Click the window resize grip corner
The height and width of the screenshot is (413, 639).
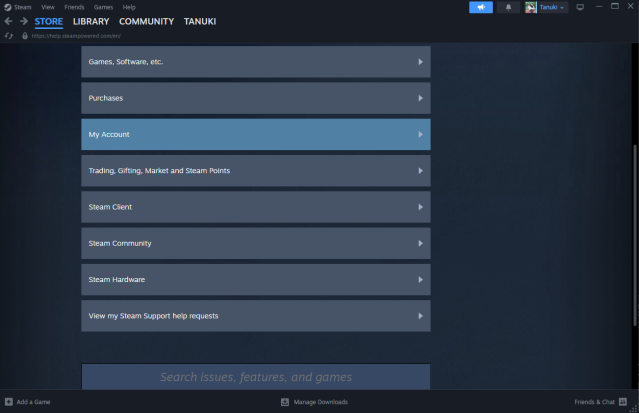coord(634,409)
